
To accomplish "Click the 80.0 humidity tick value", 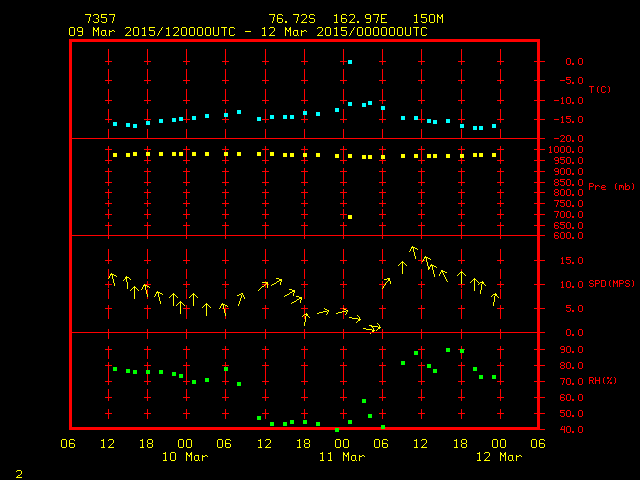I will 571,366.
